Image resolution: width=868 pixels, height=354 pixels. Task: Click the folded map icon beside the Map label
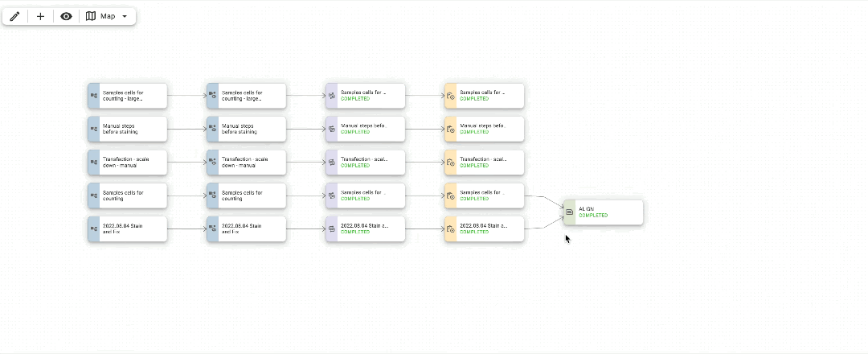(91, 16)
